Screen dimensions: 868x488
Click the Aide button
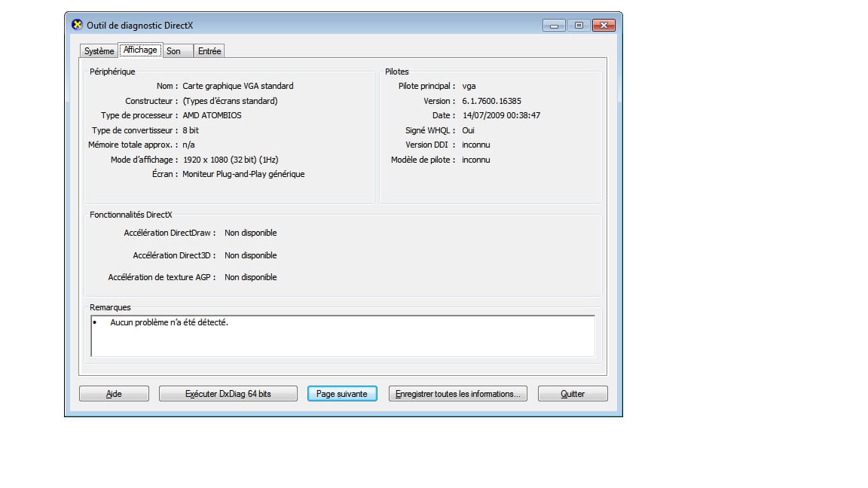114,393
